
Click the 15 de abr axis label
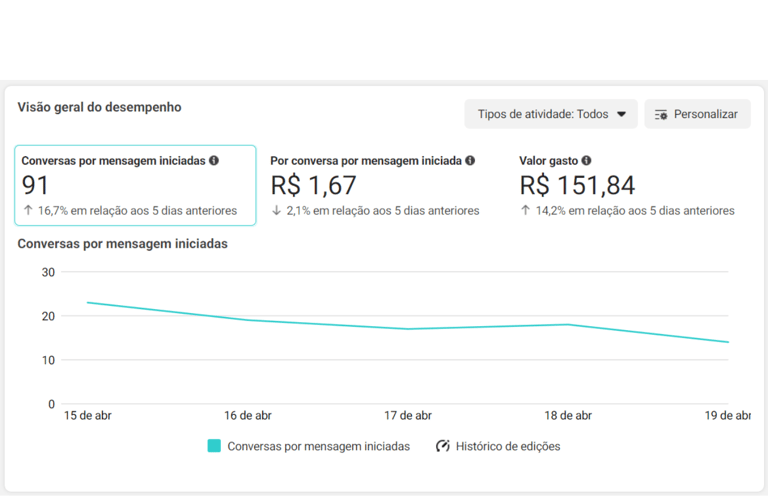click(88, 416)
